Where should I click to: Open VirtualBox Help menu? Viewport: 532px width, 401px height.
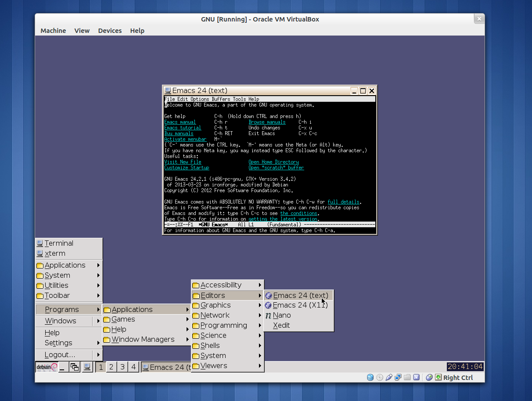tap(137, 31)
